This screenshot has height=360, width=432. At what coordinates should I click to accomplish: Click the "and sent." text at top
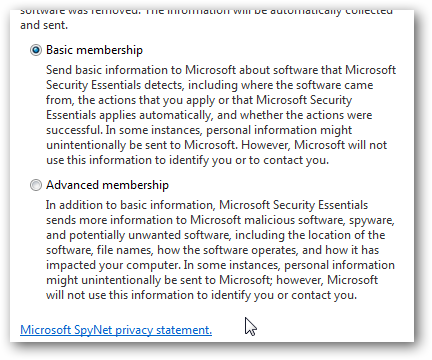(44, 25)
